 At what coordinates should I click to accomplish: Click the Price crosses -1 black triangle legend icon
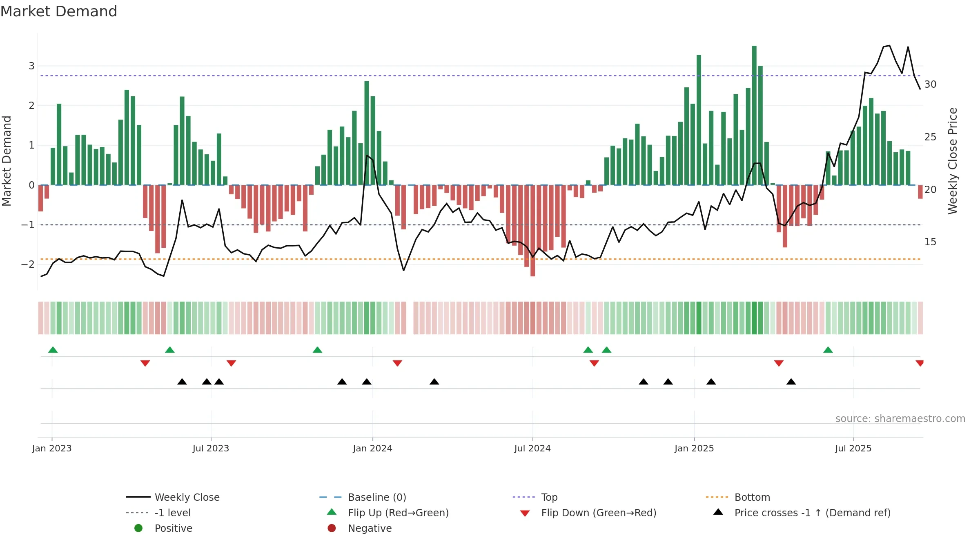pyautogui.click(x=718, y=512)
